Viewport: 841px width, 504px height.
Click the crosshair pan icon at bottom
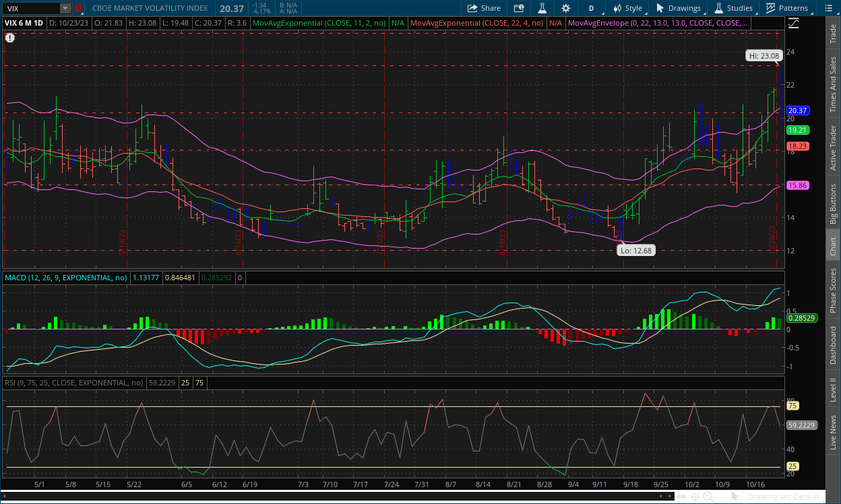[695, 497]
